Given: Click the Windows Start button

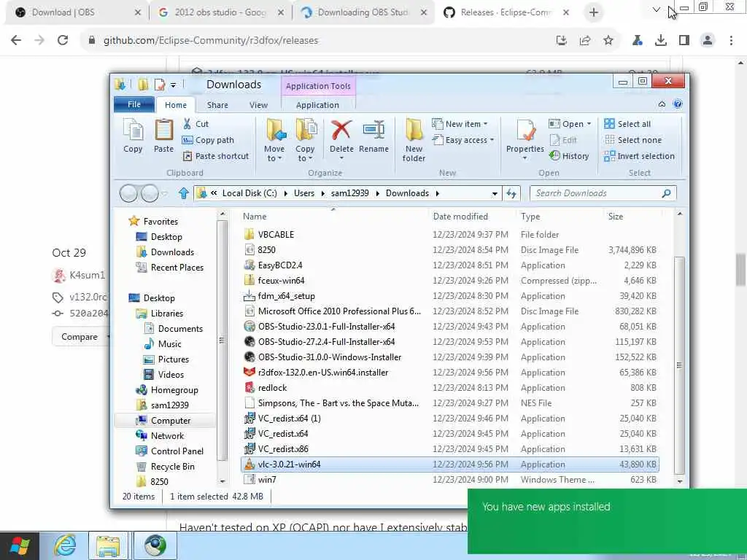Looking at the screenshot, I should pos(20,545).
